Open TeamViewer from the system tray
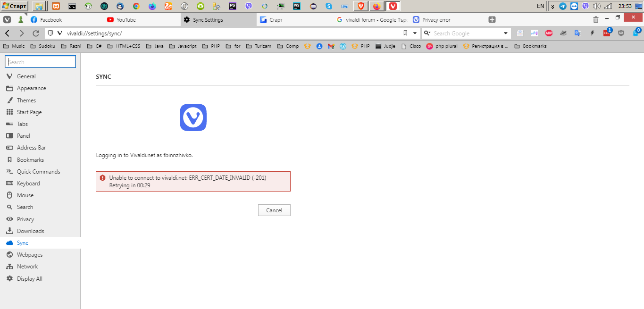Image resolution: width=644 pixels, height=309 pixels. pos(574,6)
